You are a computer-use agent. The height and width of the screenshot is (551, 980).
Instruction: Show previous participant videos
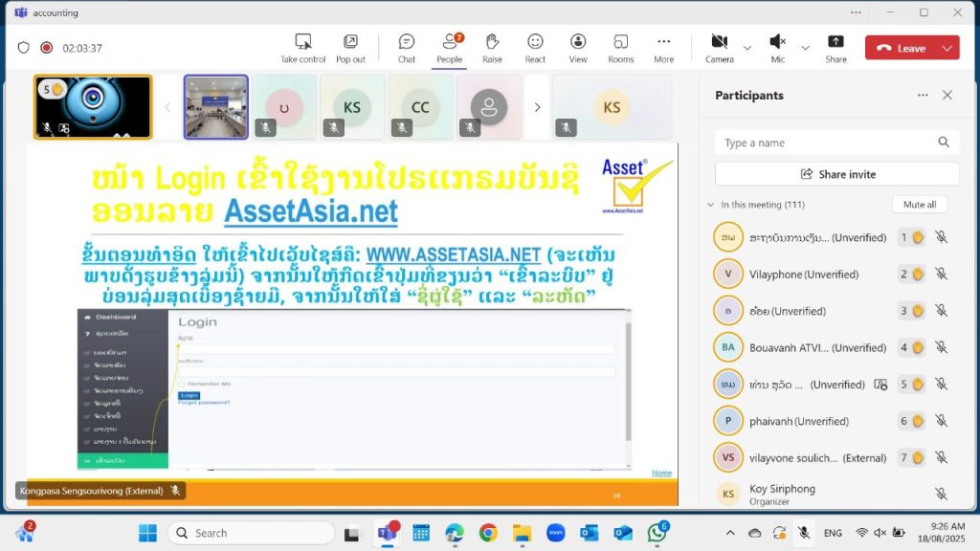click(167, 107)
